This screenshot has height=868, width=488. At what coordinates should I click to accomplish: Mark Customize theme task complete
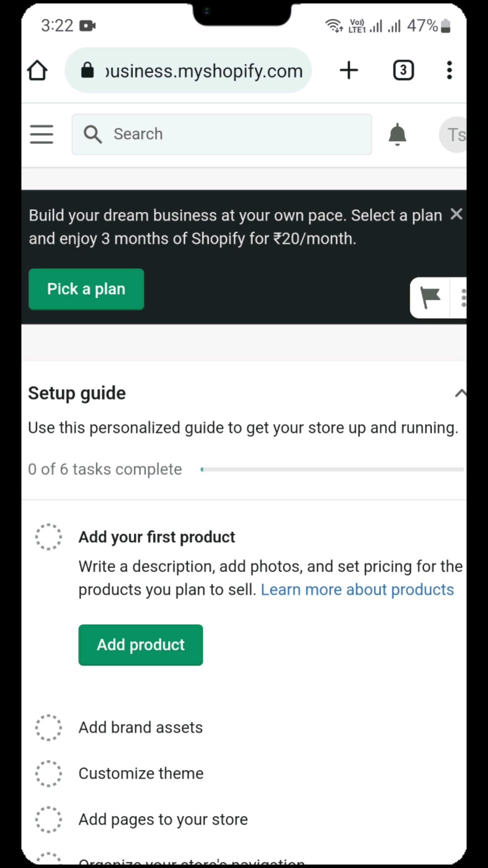click(x=48, y=774)
